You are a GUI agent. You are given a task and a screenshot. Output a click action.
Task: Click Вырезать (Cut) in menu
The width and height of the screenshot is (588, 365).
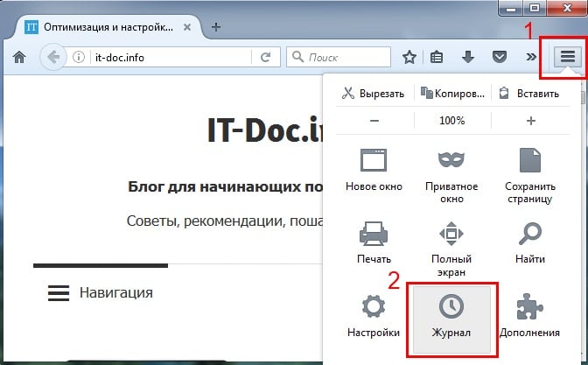click(x=373, y=93)
